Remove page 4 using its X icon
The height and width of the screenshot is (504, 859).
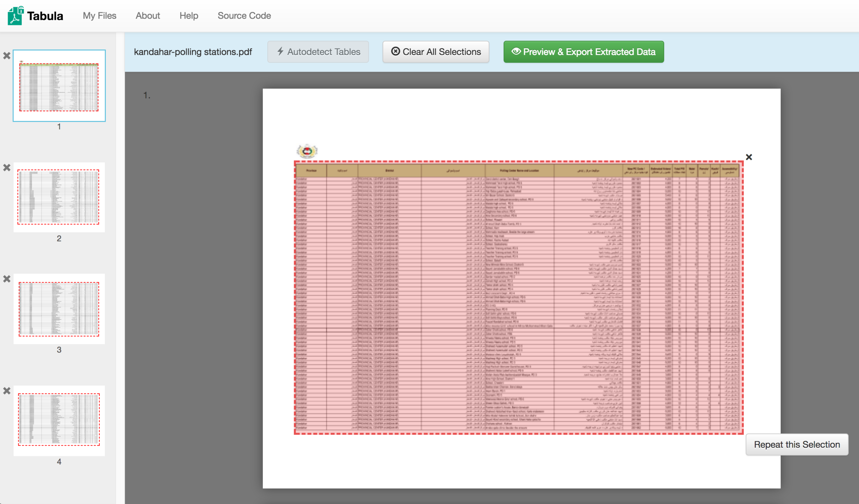pyautogui.click(x=7, y=391)
